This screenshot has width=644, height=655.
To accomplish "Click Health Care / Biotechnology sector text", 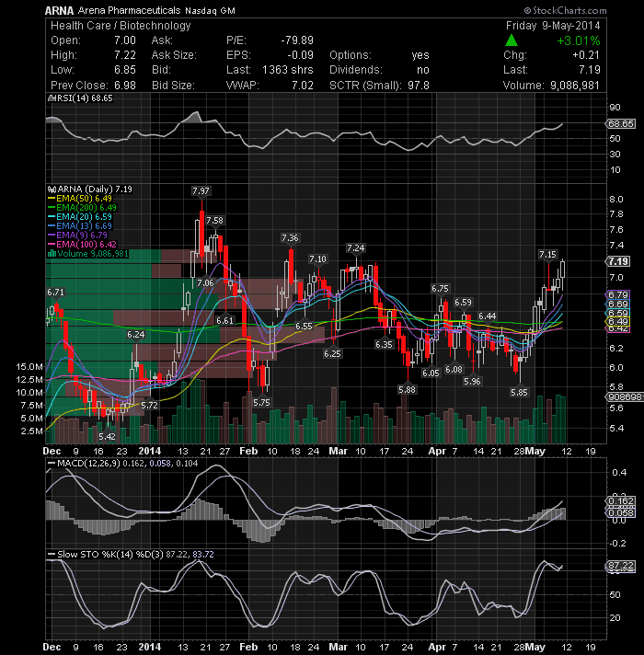I will 121,26.
